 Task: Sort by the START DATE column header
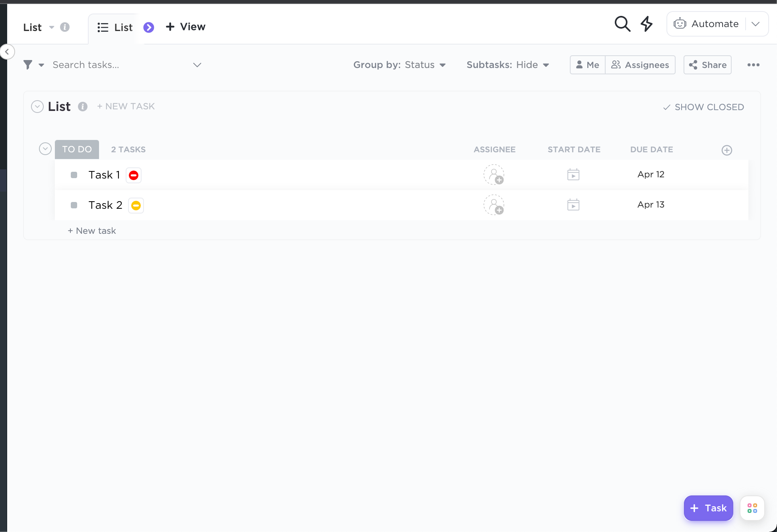coord(574,150)
